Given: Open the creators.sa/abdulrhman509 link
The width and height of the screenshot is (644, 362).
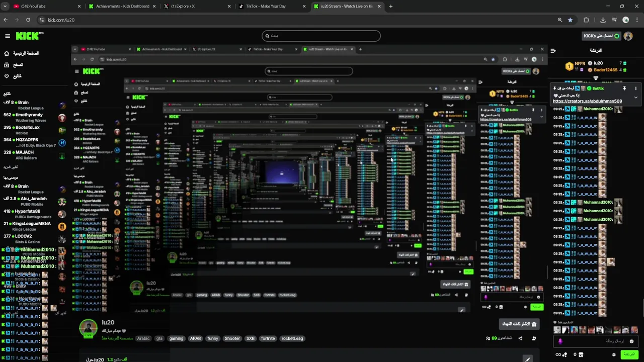Looking at the screenshot, I should [x=587, y=101].
